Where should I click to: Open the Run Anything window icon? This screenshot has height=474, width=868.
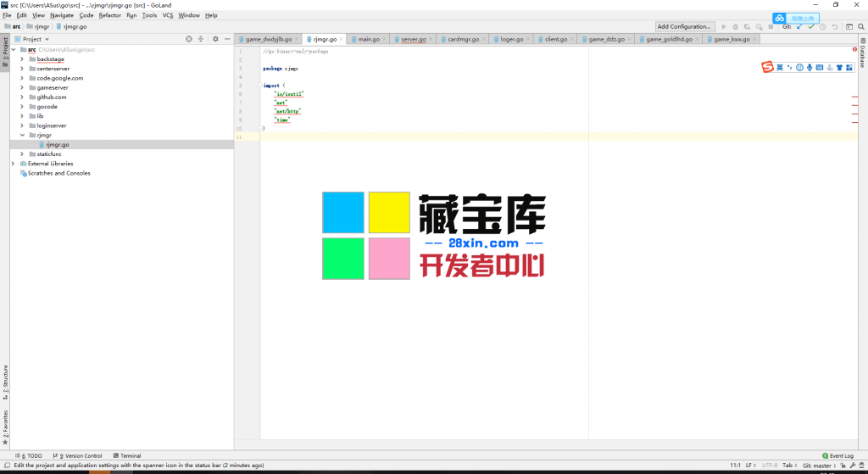click(x=849, y=26)
